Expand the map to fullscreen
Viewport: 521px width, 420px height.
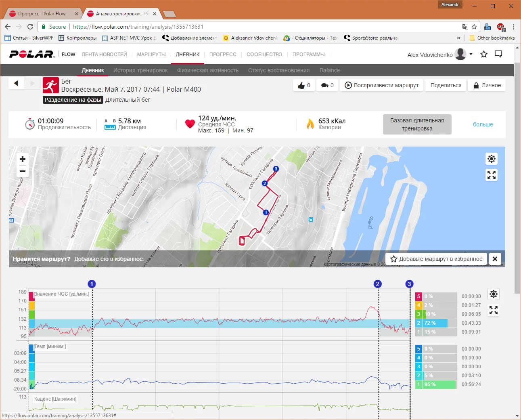491,175
